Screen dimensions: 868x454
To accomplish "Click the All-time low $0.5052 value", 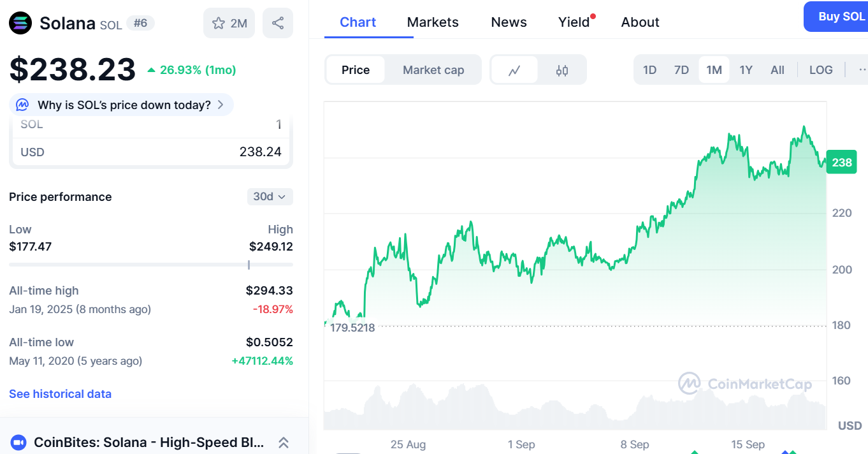I will 270,342.
